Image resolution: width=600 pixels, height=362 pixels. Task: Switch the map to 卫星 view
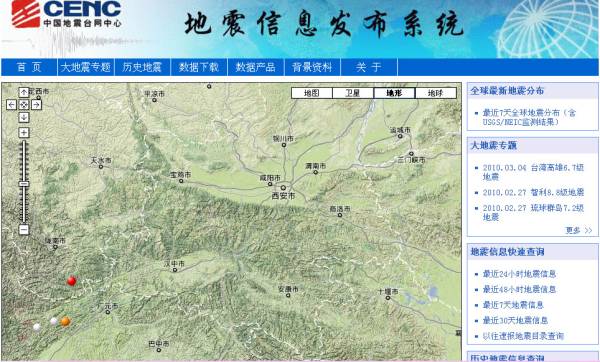(353, 93)
